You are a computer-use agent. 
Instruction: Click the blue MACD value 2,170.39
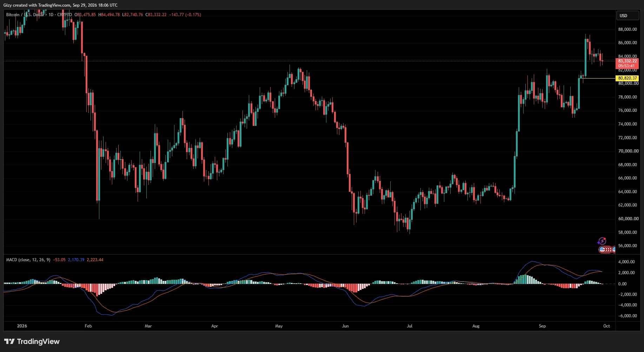click(76, 260)
